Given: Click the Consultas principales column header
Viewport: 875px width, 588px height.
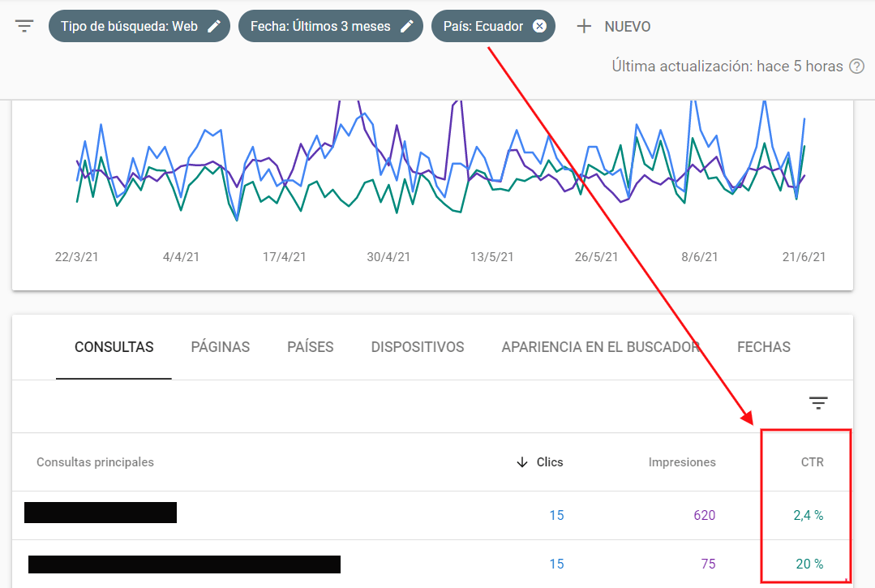Looking at the screenshot, I should pyautogui.click(x=96, y=462).
